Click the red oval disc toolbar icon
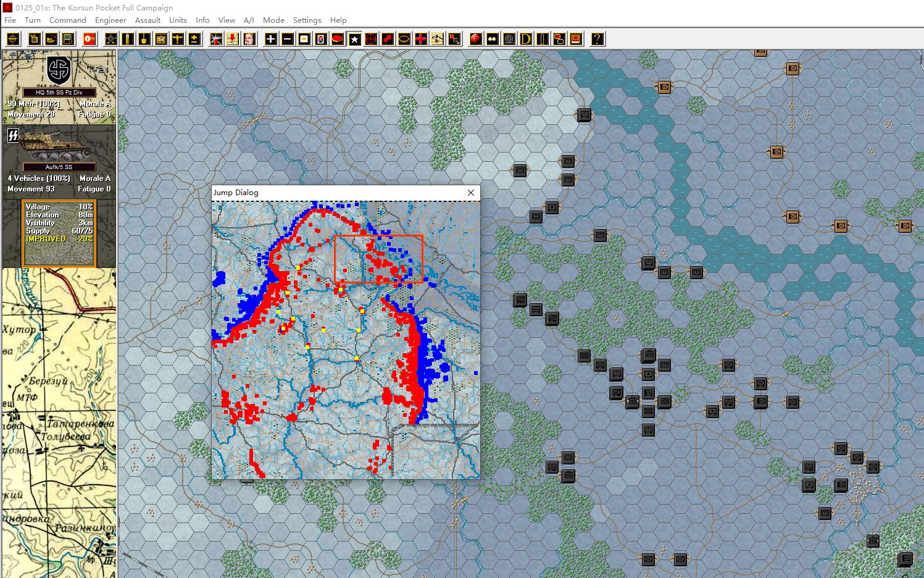The height and width of the screenshot is (578, 924). [x=337, y=39]
